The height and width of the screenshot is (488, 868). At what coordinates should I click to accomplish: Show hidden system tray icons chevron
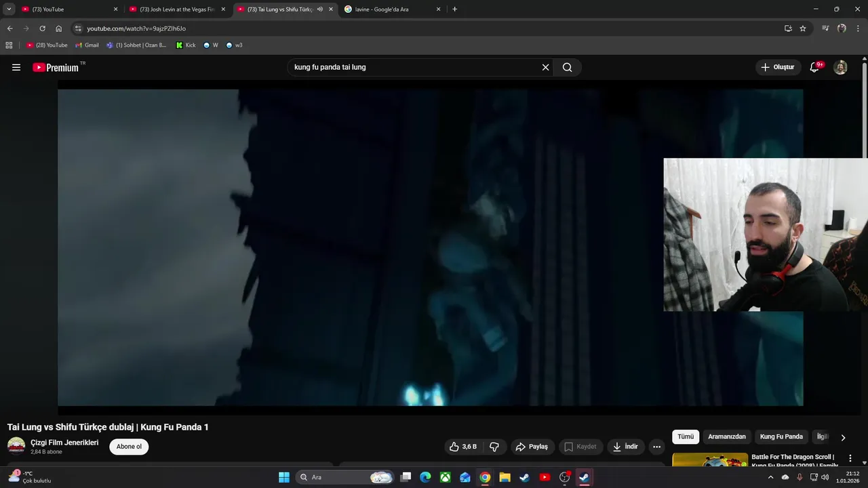click(x=770, y=477)
